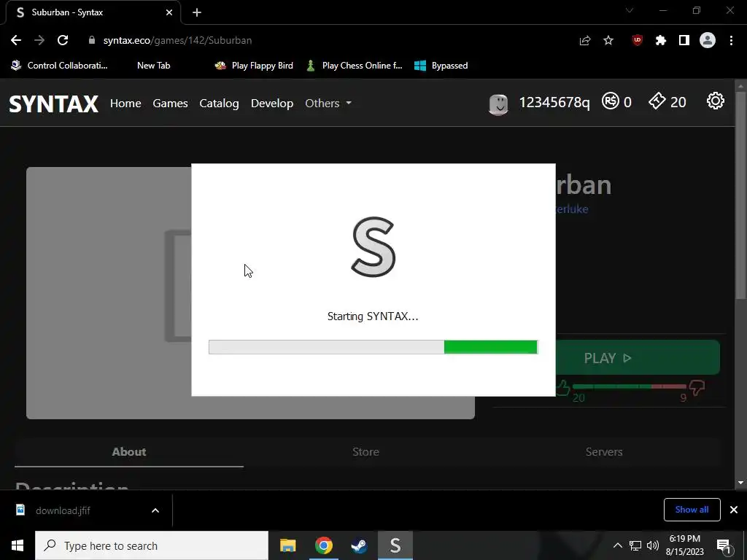Screen dimensions: 747x560
Task: Click the creator name link
Action: coord(572,209)
